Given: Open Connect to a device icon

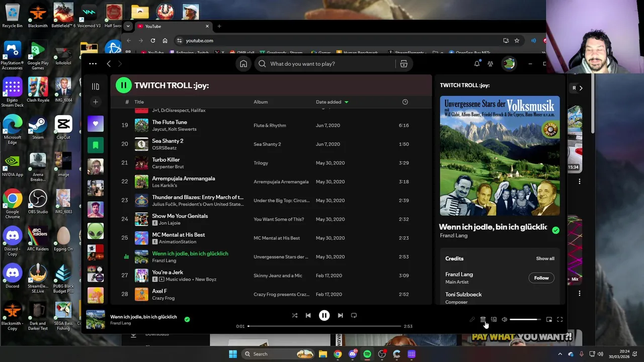Looking at the screenshot, I should pos(494,319).
